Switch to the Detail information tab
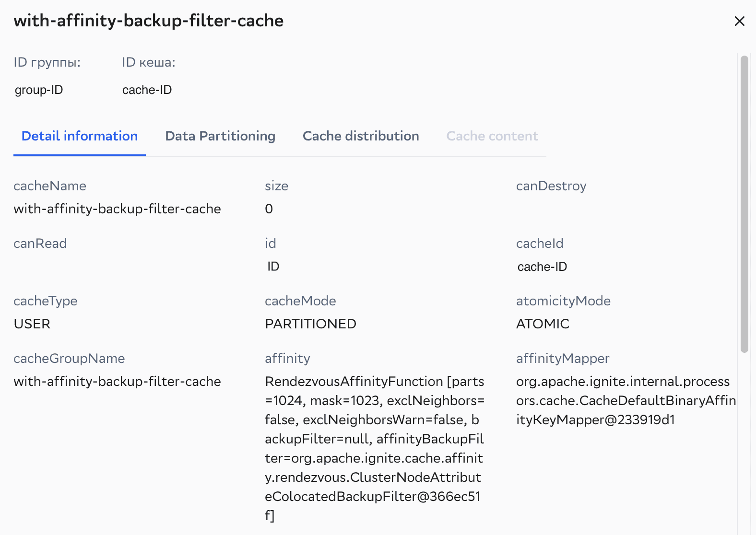 (x=80, y=136)
